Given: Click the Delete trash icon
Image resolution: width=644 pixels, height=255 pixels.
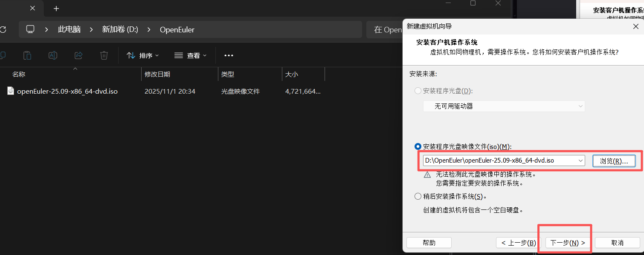Looking at the screenshot, I should point(104,55).
